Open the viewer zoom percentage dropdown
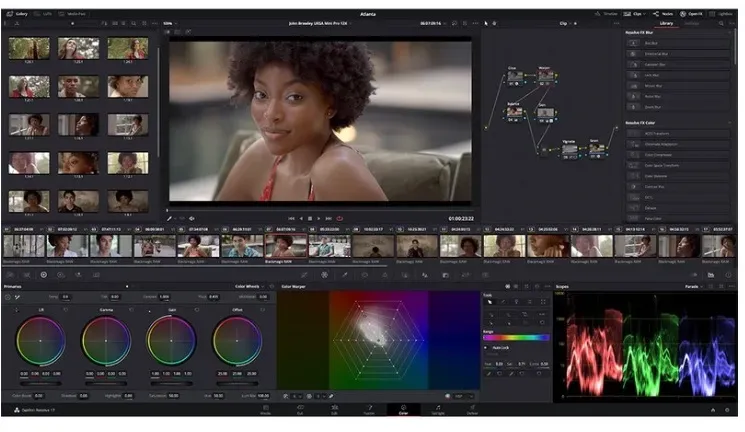Image resolution: width=745 pixels, height=432 pixels. [x=169, y=22]
